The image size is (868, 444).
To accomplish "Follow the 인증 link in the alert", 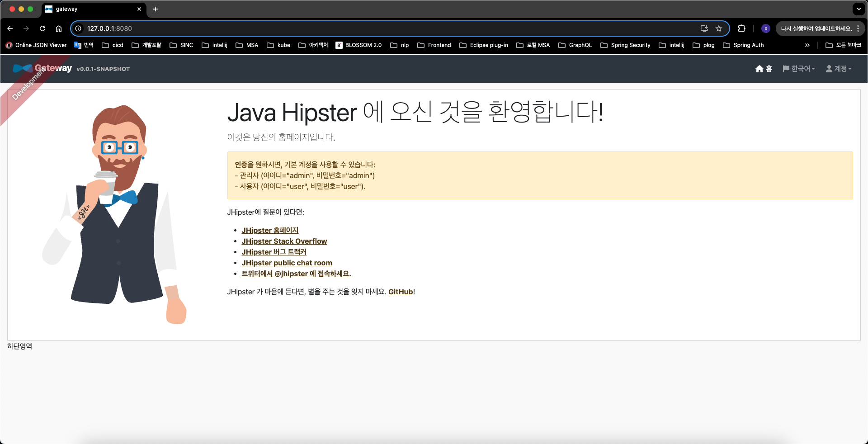I will pyautogui.click(x=241, y=165).
